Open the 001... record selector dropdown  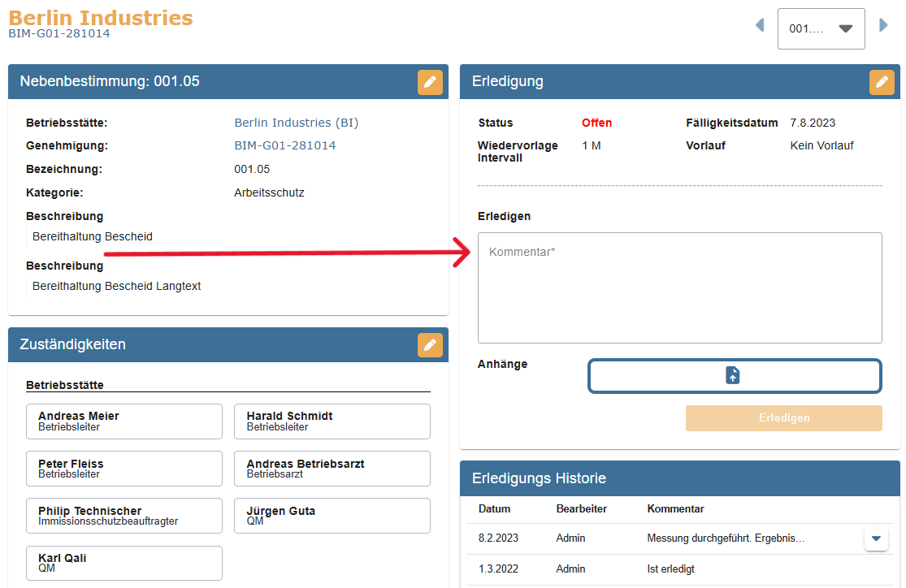pyautogui.click(x=821, y=28)
